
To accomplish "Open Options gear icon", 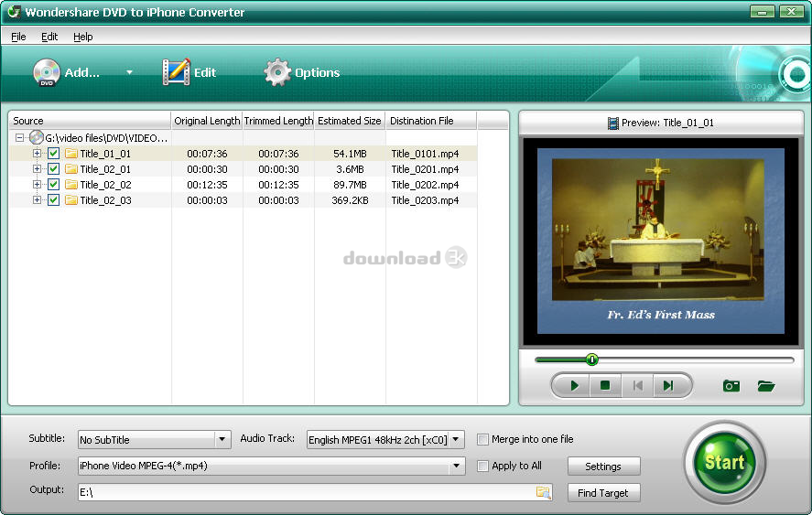I will (x=277, y=72).
